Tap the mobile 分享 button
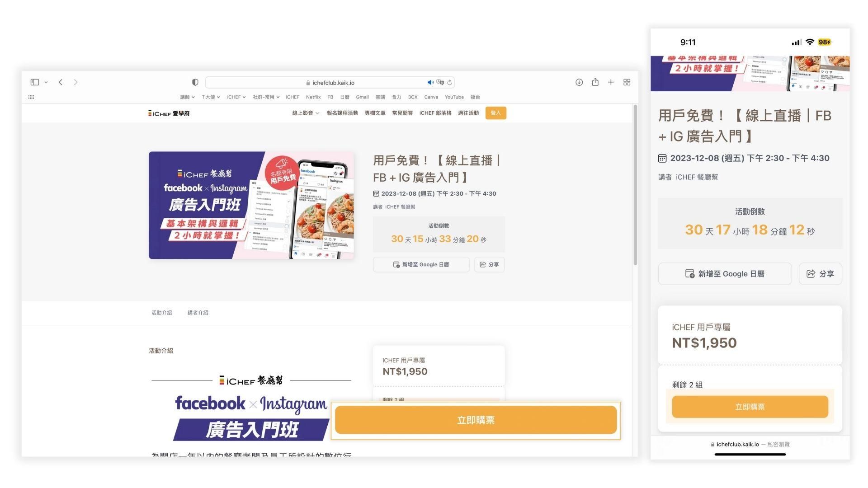Image resolution: width=868 pixels, height=488 pixels. 820,274
